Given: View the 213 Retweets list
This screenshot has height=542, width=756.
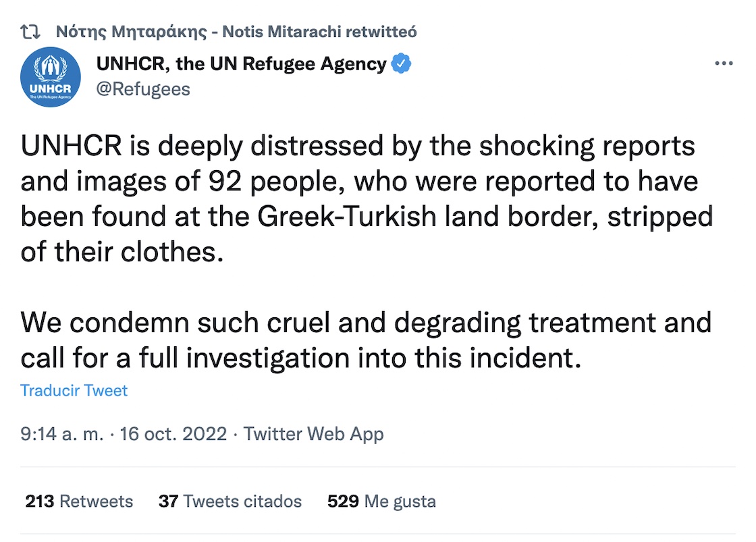Looking at the screenshot, I should point(79,502).
